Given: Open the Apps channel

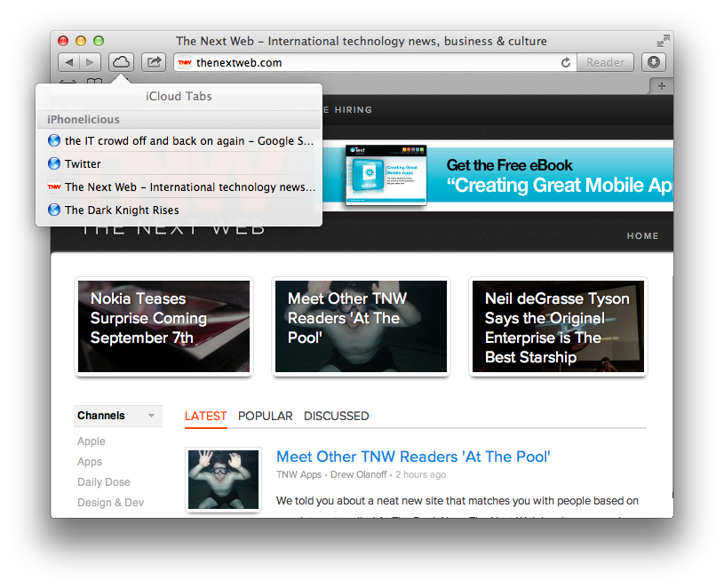Looking at the screenshot, I should point(90,462).
